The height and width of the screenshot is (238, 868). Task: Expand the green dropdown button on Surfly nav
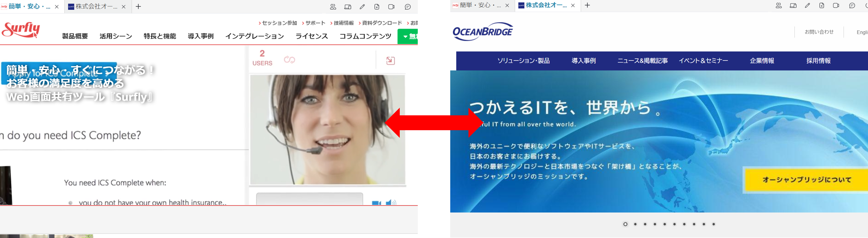[x=408, y=36]
